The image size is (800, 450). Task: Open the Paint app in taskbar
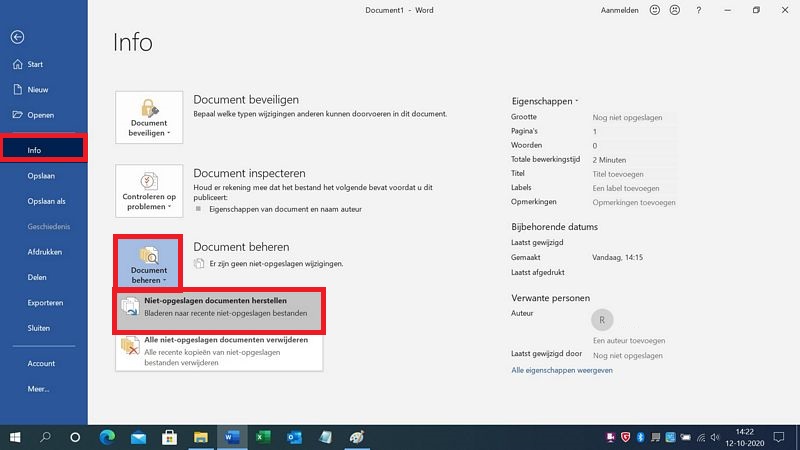pyautogui.click(x=357, y=437)
